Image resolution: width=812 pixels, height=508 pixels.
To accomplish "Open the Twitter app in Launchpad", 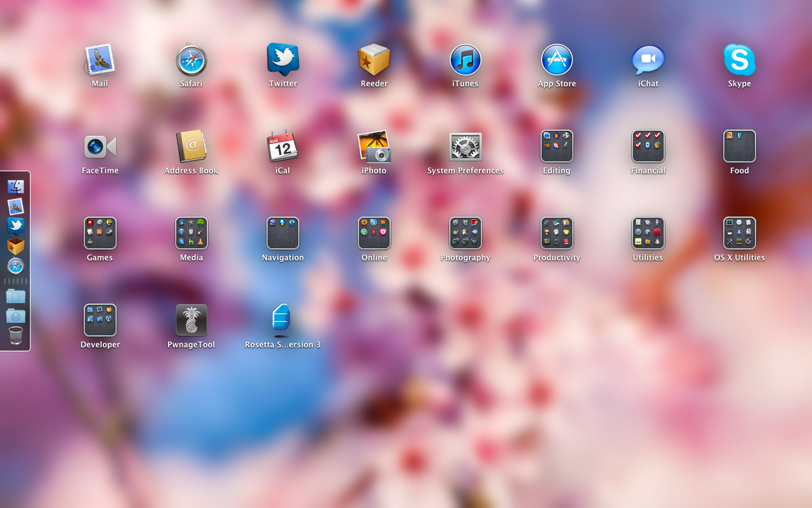I will pyautogui.click(x=283, y=60).
